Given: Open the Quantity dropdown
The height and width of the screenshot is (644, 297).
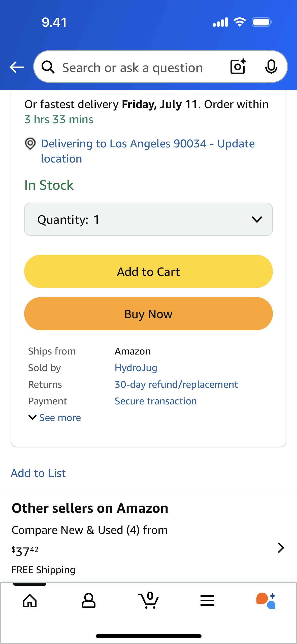Looking at the screenshot, I should (x=148, y=219).
